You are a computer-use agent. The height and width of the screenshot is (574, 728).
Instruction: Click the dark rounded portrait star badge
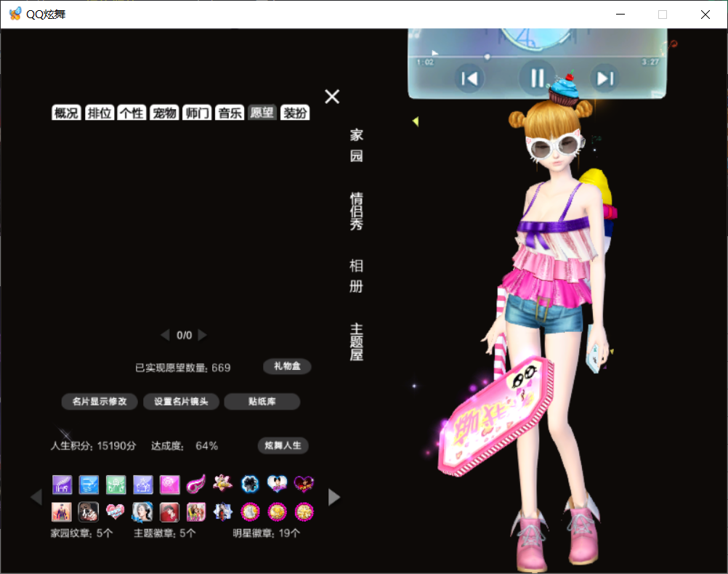point(88,512)
